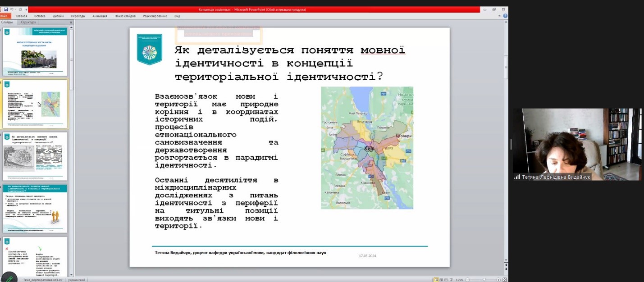
Task: Click the Undo arrow icon
Action: (x=12, y=9)
